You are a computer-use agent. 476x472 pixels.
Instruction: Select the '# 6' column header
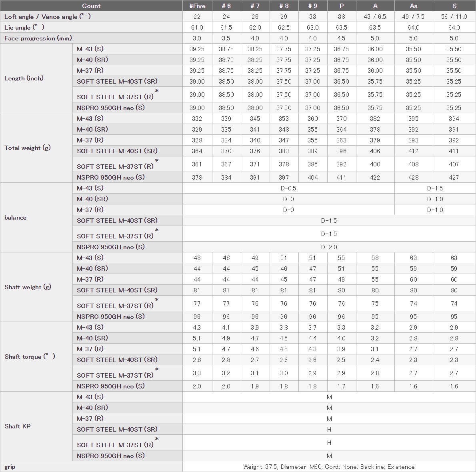[x=226, y=6]
